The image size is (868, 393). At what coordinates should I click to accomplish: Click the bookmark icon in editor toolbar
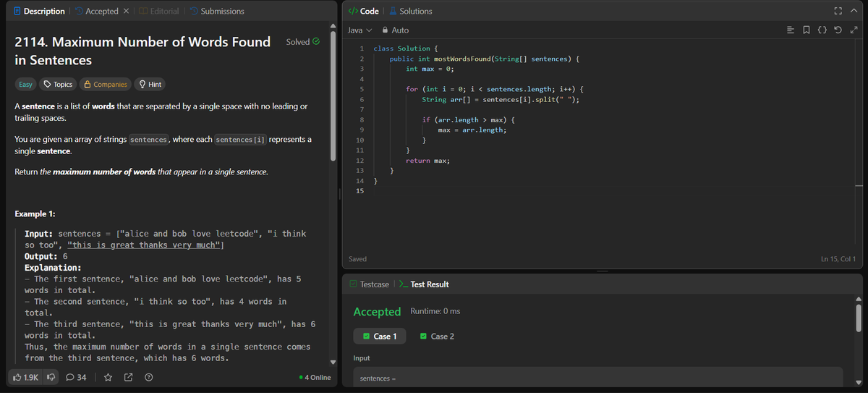pos(807,30)
